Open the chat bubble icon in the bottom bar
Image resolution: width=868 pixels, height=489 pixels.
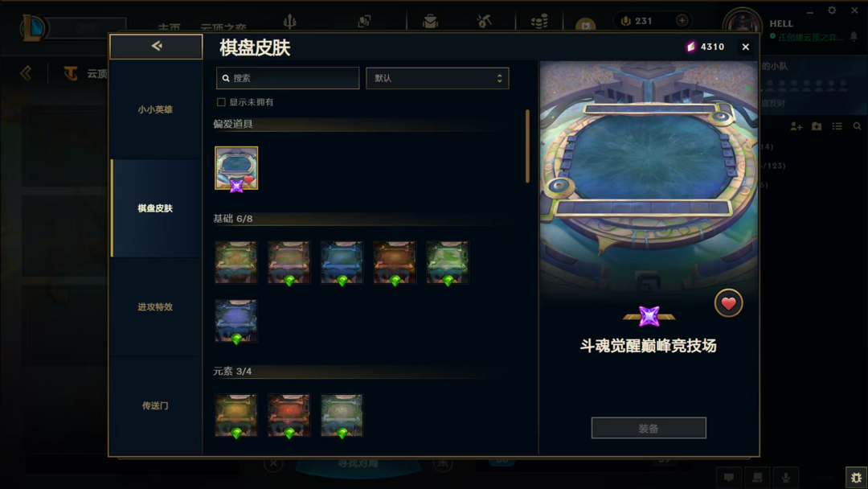(729, 478)
